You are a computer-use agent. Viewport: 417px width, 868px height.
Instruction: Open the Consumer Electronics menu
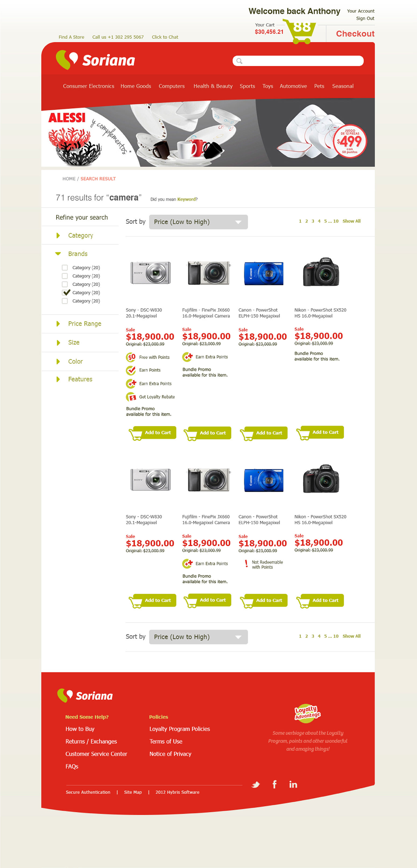coord(88,86)
